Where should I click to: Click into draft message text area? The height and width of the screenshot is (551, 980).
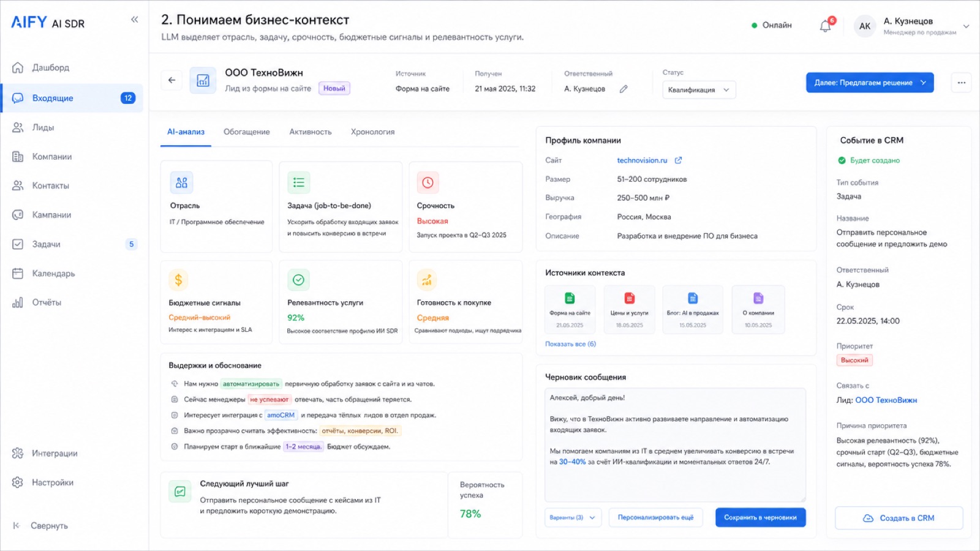[675, 445]
